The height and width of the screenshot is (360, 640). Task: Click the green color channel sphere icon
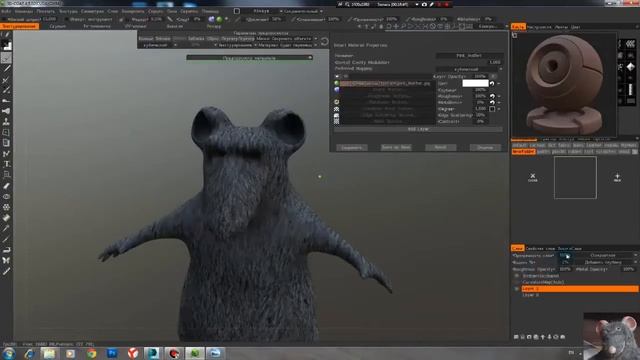pyautogui.click(x=337, y=83)
